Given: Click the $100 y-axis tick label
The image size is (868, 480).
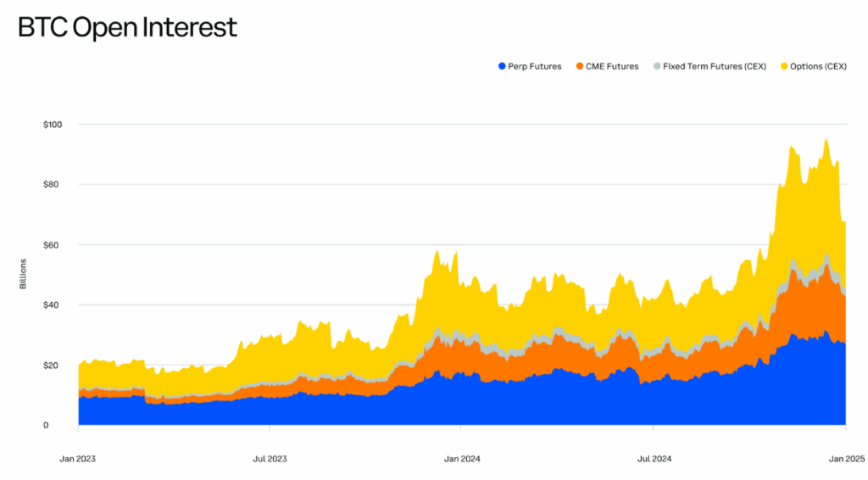Looking at the screenshot, I should 53,125.
